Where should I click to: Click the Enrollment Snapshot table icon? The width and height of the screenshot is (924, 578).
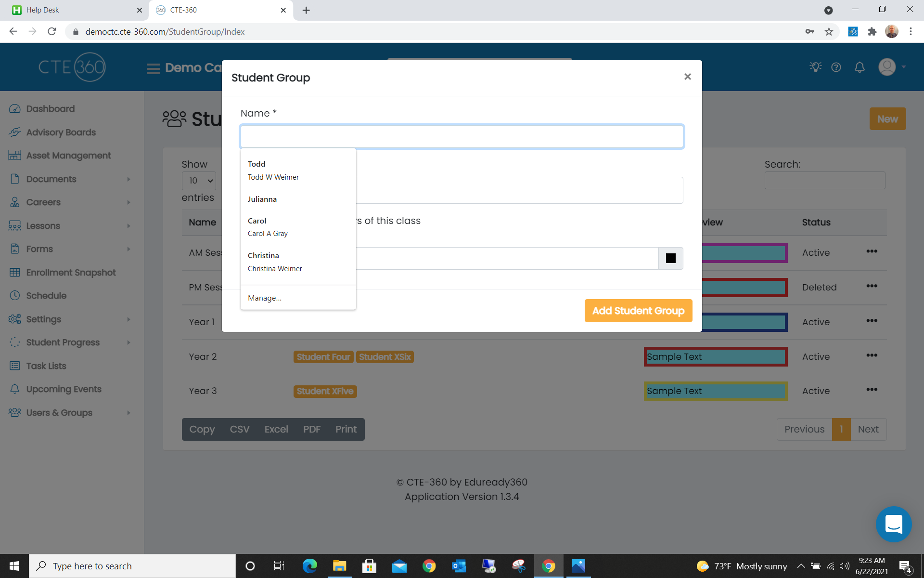[15, 273]
